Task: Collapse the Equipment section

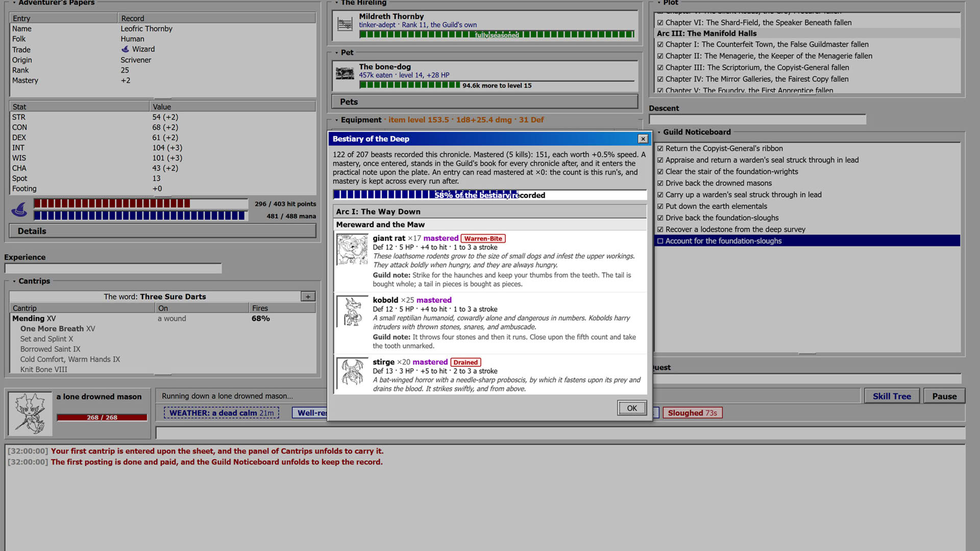Action: click(336, 120)
